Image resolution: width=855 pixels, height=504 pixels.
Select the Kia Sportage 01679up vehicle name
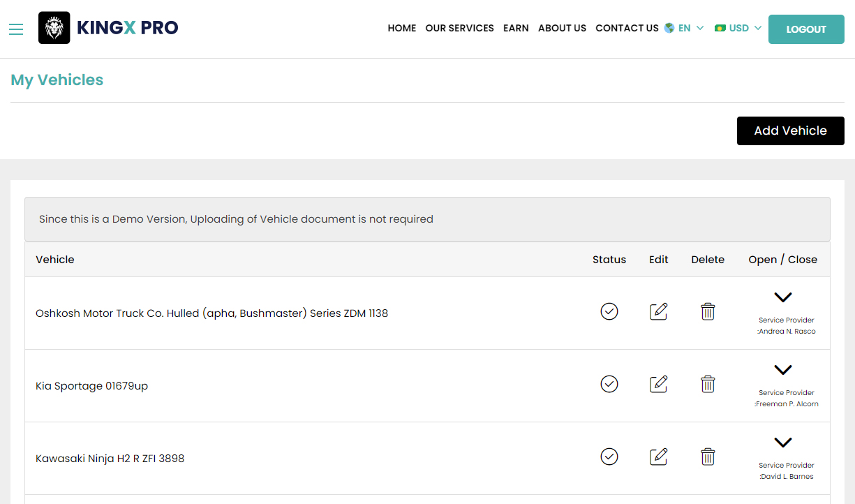coord(91,386)
